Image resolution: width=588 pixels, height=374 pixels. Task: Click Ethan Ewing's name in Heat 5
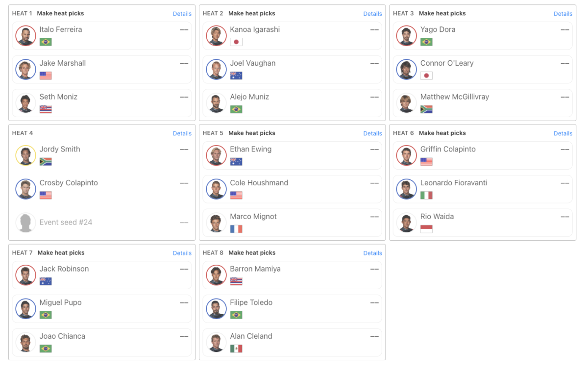coord(250,149)
